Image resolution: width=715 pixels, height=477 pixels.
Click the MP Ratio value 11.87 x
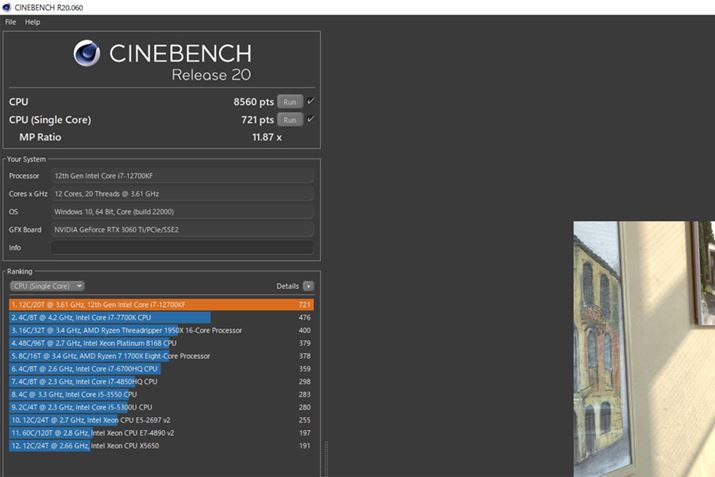(267, 137)
